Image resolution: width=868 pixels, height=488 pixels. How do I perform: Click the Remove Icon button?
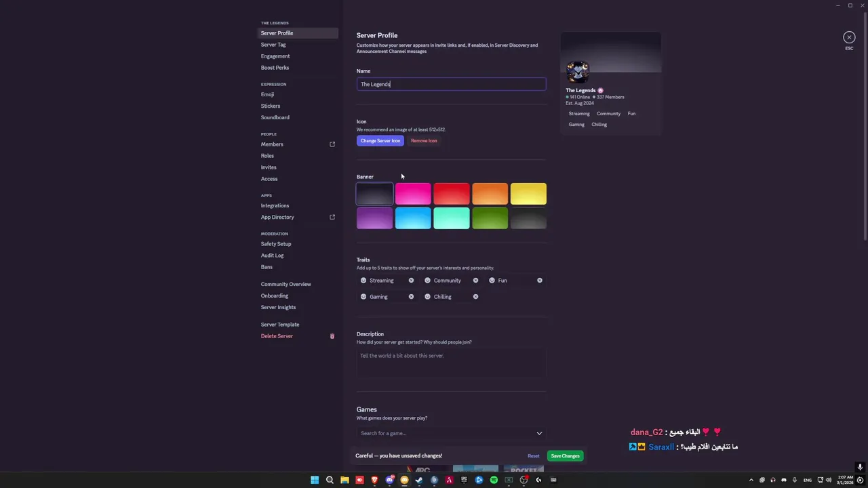[424, 141]
